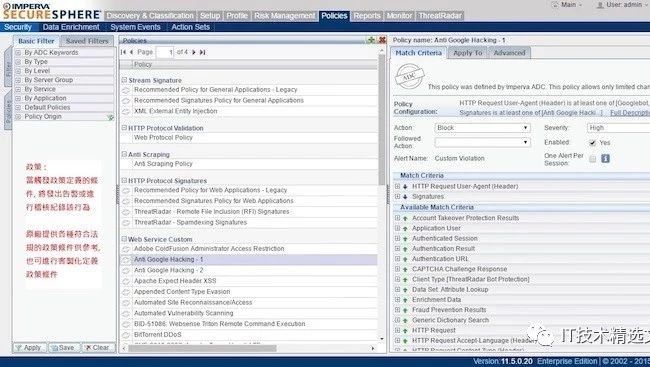
Task: Click the Save filter button
Action: 63,348
